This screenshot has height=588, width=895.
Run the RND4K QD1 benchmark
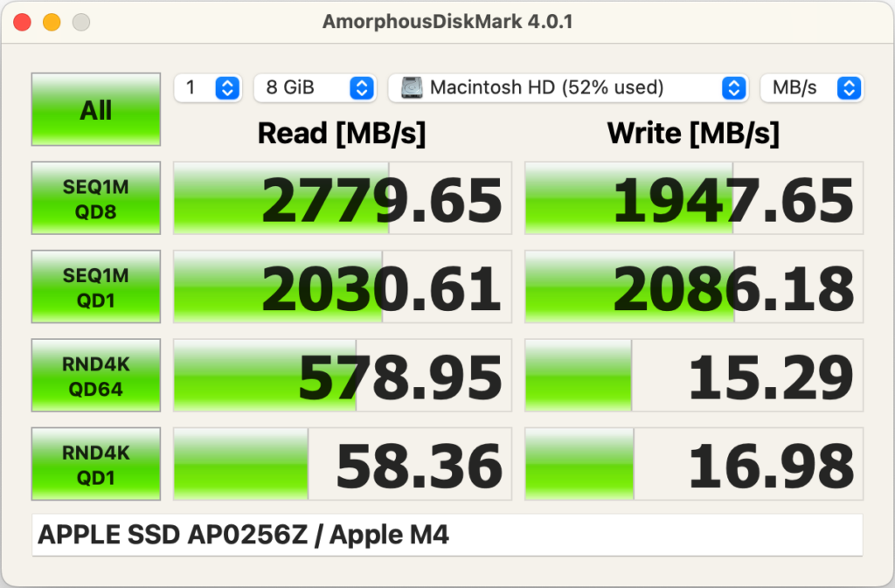coord(96,464)
